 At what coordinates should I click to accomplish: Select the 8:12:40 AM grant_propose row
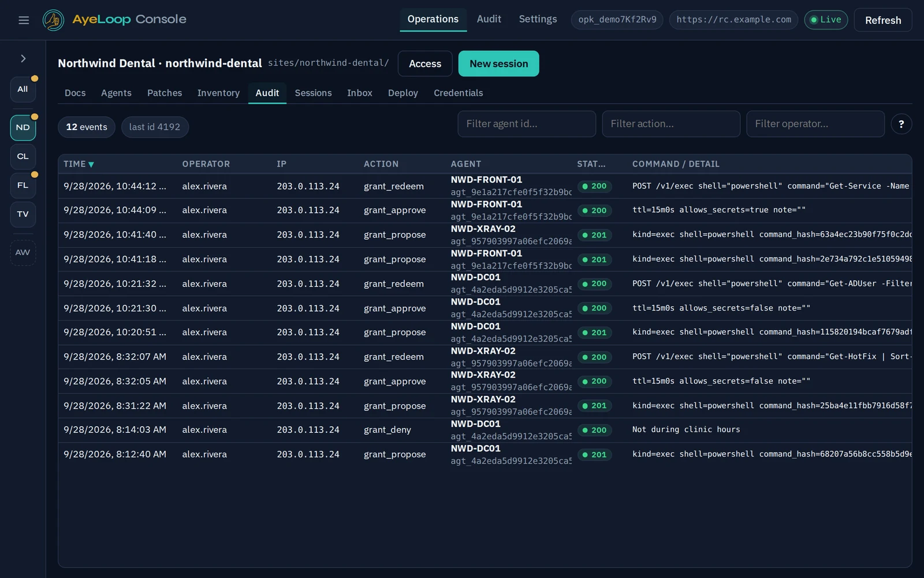(x=485, y=454)
